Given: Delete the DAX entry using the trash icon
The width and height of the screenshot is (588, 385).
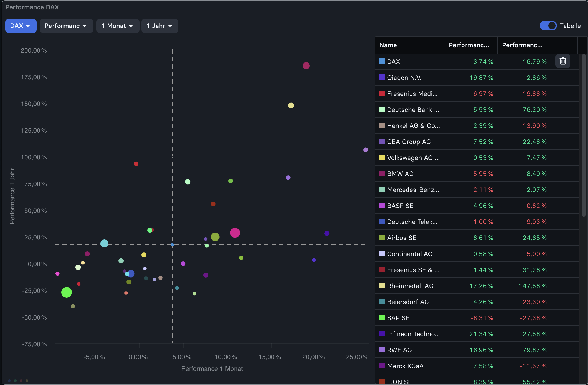Looking at the screenshot, I should [x=563, y=61].
